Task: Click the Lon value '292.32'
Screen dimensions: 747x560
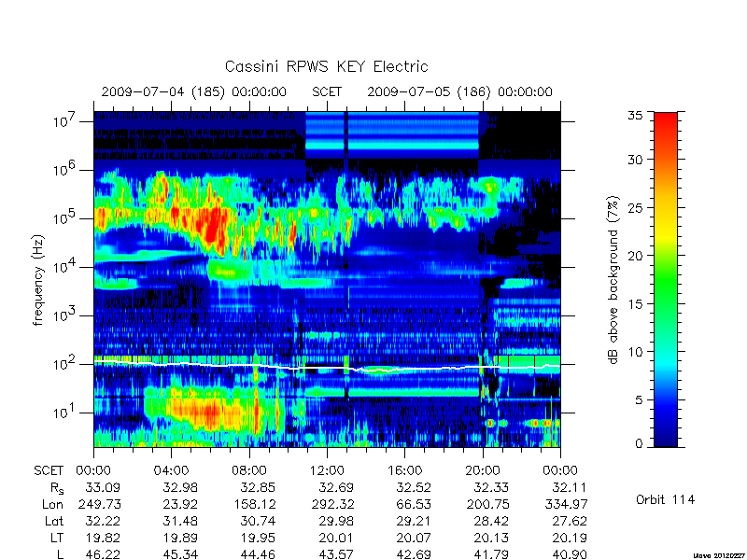Action: [333, 504]
